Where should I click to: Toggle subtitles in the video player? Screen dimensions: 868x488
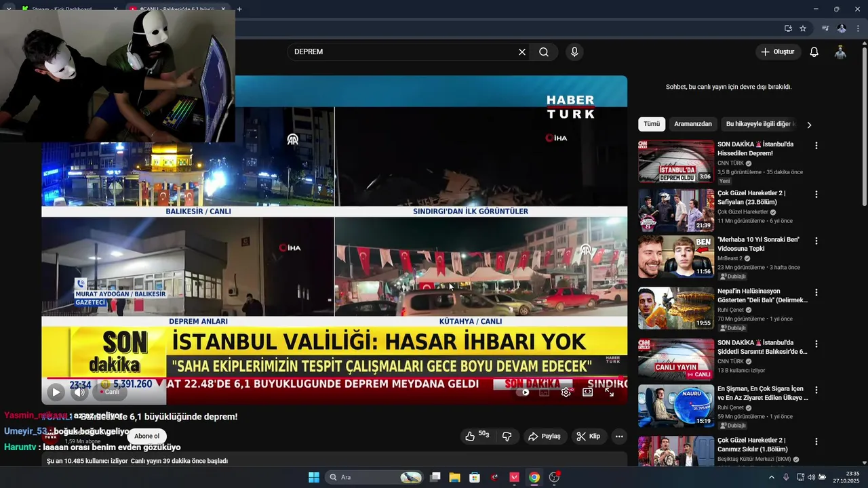[x=545, y=392]
